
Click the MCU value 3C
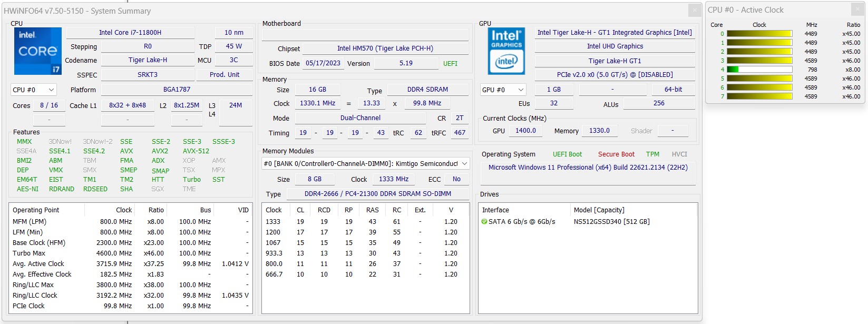[x=234, y=60]
